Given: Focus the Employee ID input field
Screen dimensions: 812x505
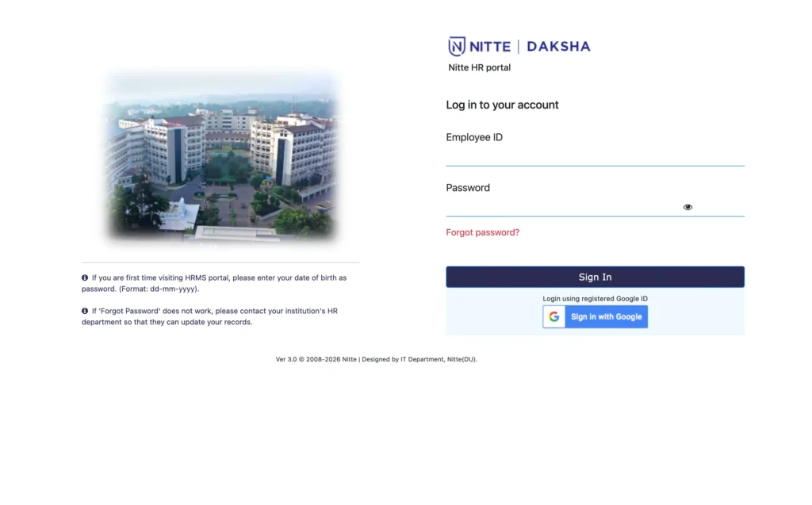Looking at the screenshot, I should [595, 156].
